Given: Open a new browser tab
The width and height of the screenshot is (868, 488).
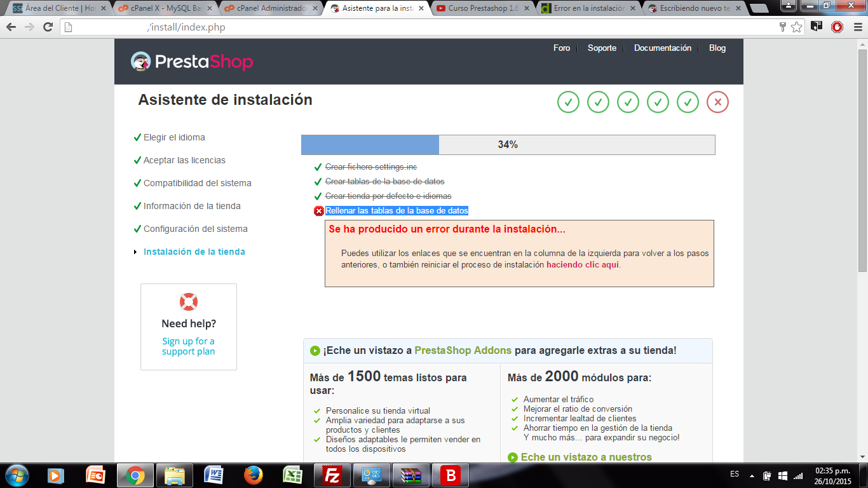Looking at the screenshot, I should [x=758, y=10].
